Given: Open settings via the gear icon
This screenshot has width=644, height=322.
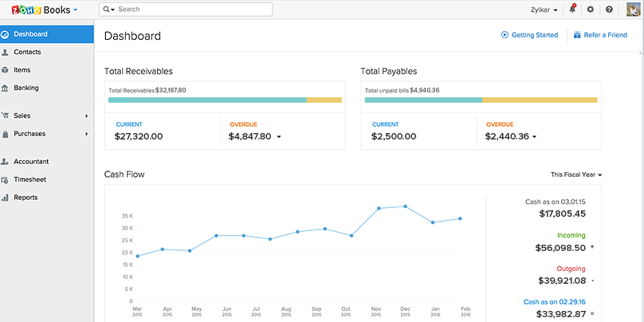Looking at the screenshot, I should (590, 10).
